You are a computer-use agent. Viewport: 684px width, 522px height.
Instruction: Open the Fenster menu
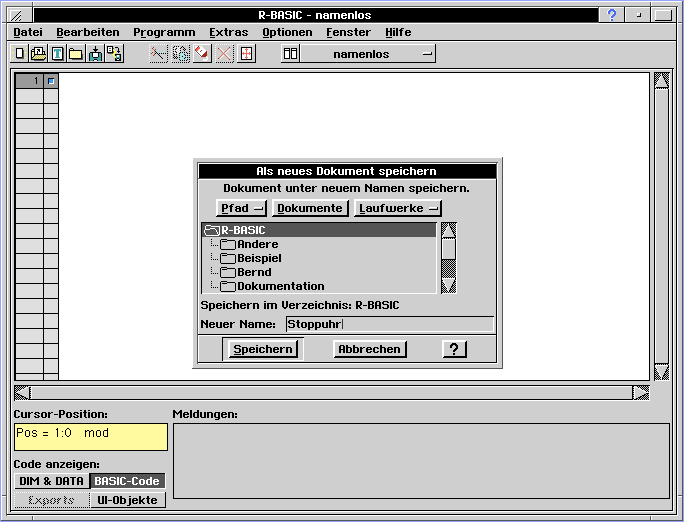click(x=349, y=32)
